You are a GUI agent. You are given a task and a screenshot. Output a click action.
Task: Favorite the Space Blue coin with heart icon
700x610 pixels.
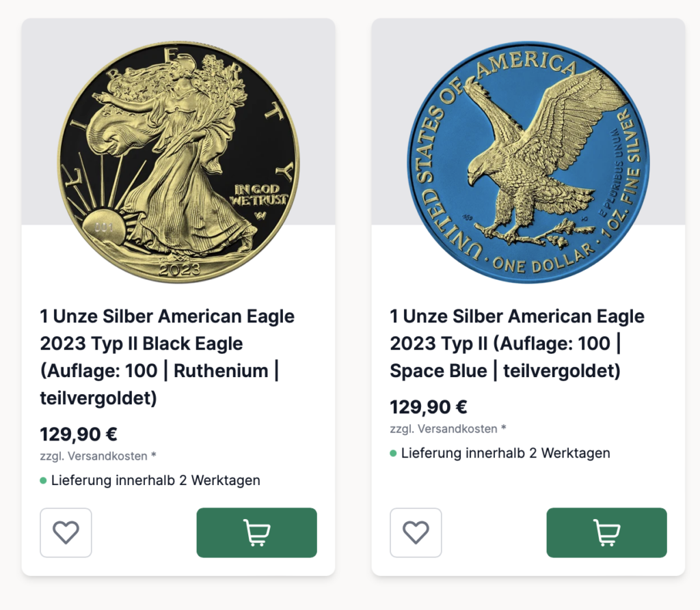(x=416, y=532)
